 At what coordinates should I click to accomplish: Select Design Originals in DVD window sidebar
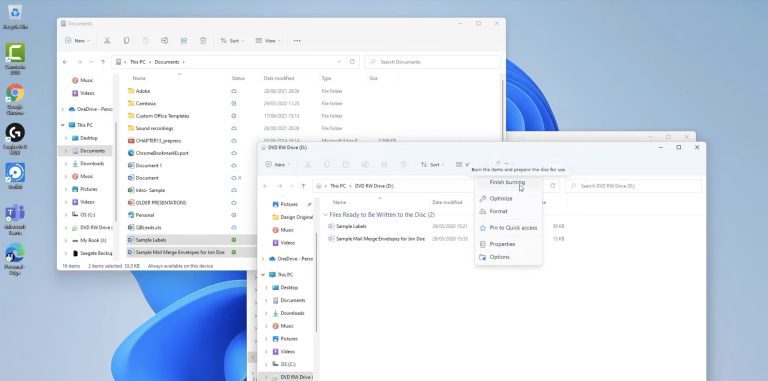(292, 217)
